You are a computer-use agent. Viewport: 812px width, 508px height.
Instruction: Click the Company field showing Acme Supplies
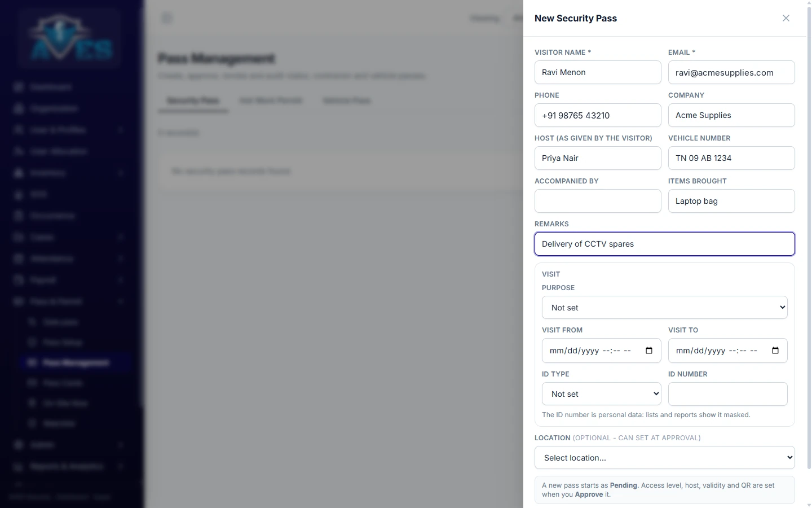(x=731, y=115)
